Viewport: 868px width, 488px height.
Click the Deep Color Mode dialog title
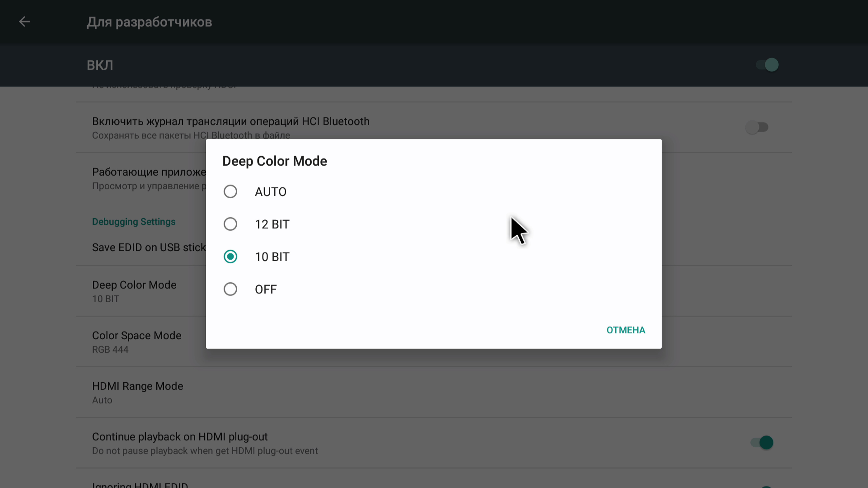pyautogui.click(x=275, y=161)
